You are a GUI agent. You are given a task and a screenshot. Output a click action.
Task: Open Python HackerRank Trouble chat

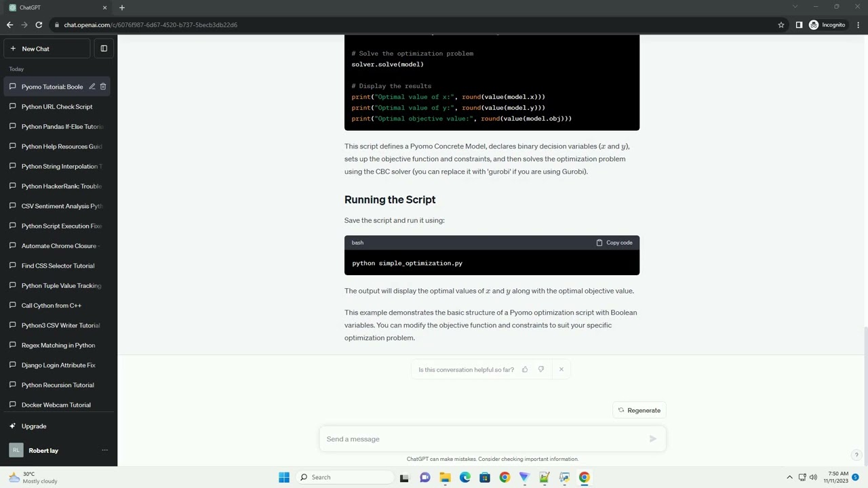[x=58, y=186]
